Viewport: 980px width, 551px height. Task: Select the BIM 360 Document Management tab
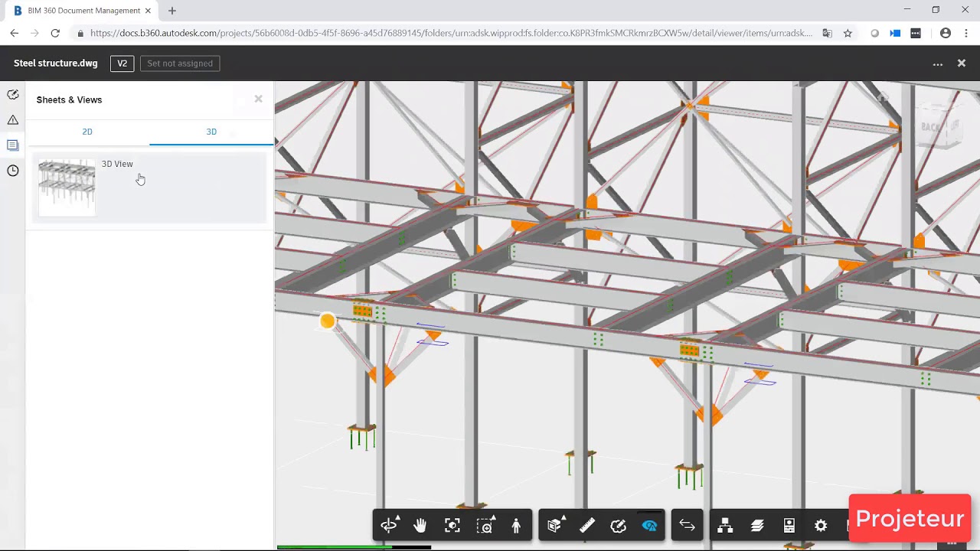pos(83,11)
